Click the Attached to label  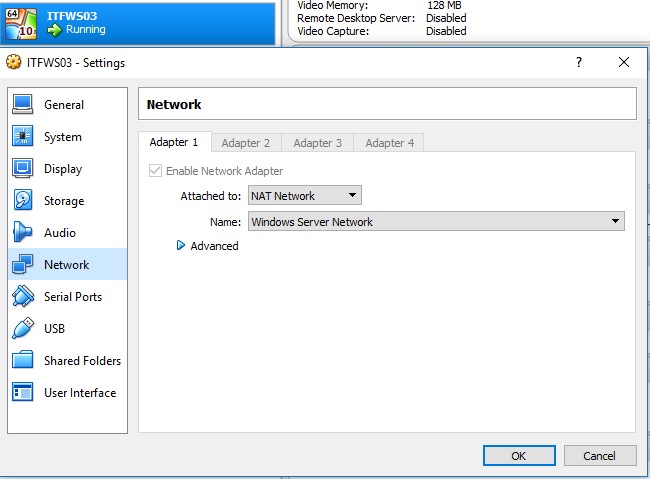point(211,196)
